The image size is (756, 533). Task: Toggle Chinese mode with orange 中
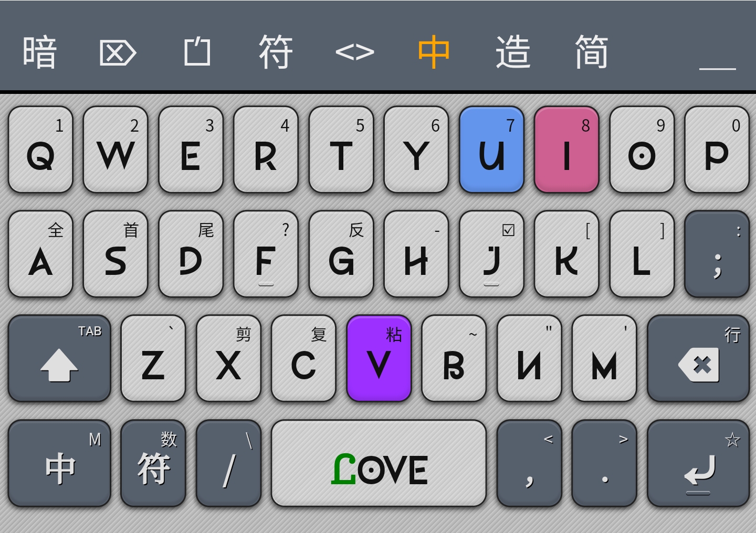[x=434, y=52]
